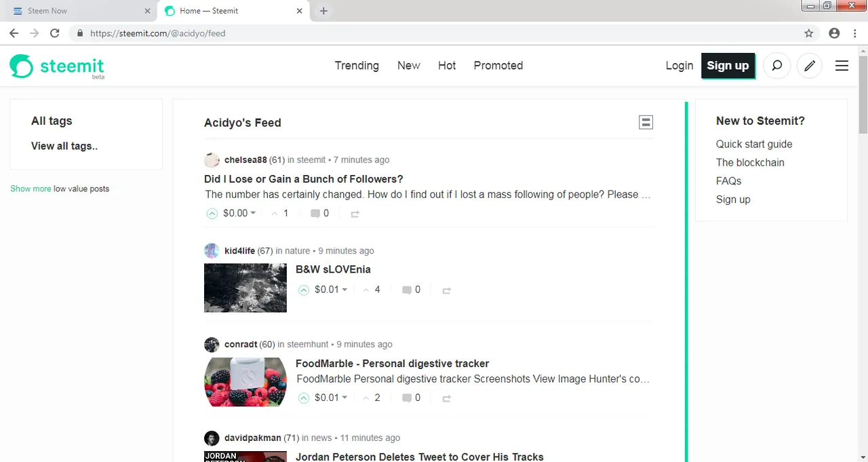The width and height of the screenshot is (868, 462).
Task: Click sidebar Sign up link
Action: (733, 199)
